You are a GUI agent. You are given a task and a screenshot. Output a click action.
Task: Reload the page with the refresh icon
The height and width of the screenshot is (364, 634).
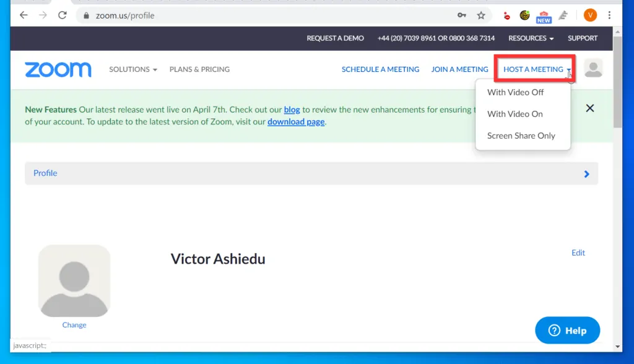[x=63, y=15]
